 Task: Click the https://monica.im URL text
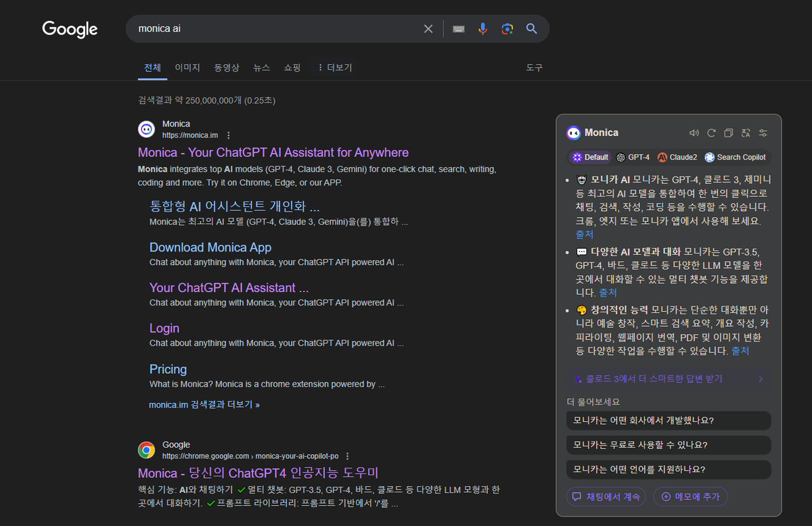pyautogui.click(x=190, y=135)
